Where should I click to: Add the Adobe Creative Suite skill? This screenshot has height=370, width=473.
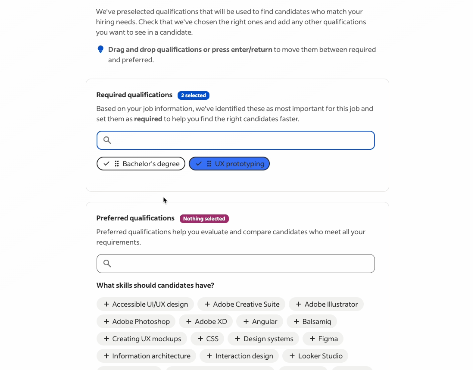pyautogui.click(x=241, y=304)
